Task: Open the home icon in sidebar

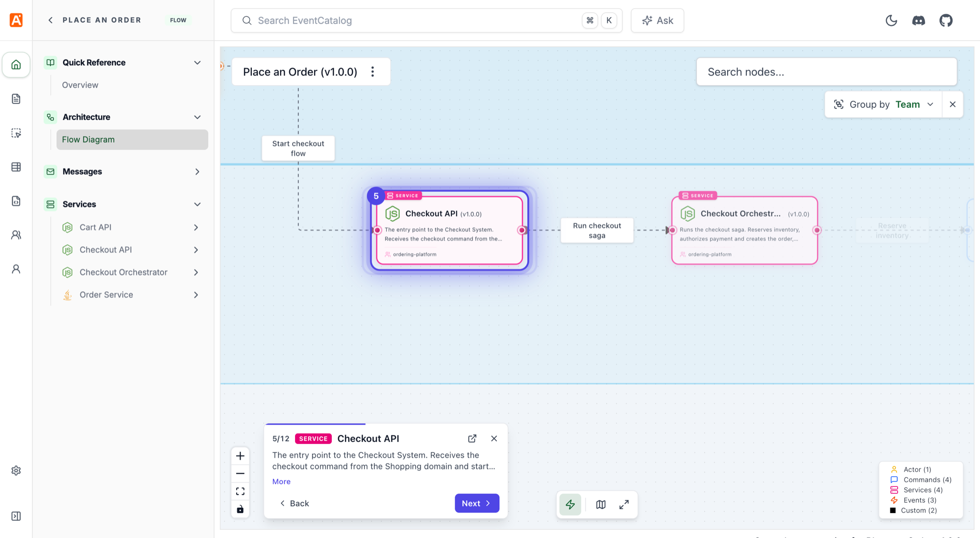Action: coord(16,65)
